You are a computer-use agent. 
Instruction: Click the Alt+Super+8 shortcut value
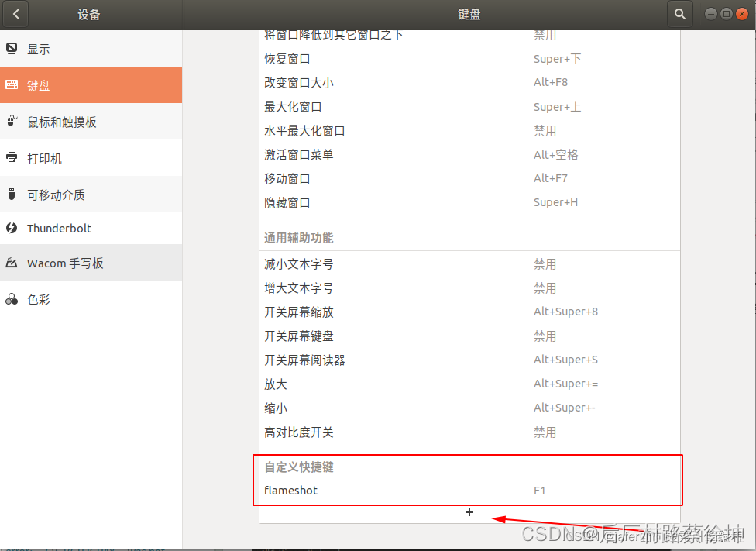pos(565,312)
